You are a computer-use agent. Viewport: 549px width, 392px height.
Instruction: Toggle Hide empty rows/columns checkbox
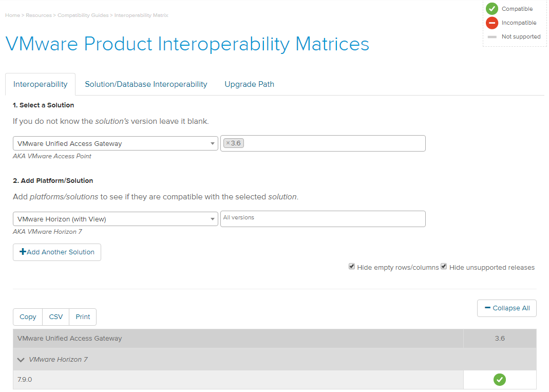[352, 267]
